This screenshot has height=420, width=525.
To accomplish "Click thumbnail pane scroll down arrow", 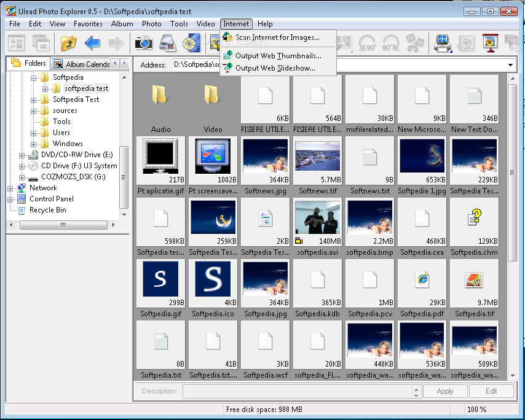I will point(513,376).
